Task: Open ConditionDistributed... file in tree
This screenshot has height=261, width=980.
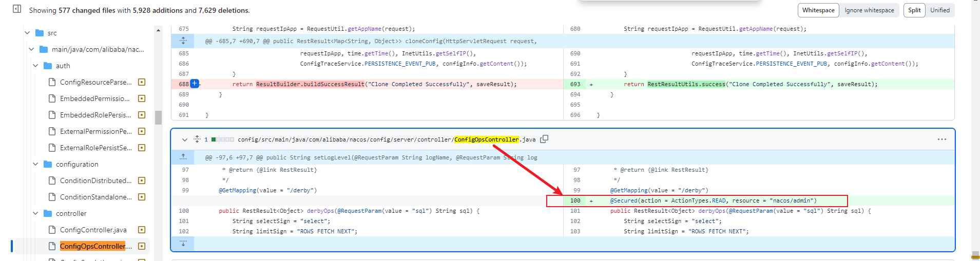Action: coord(96,180)
